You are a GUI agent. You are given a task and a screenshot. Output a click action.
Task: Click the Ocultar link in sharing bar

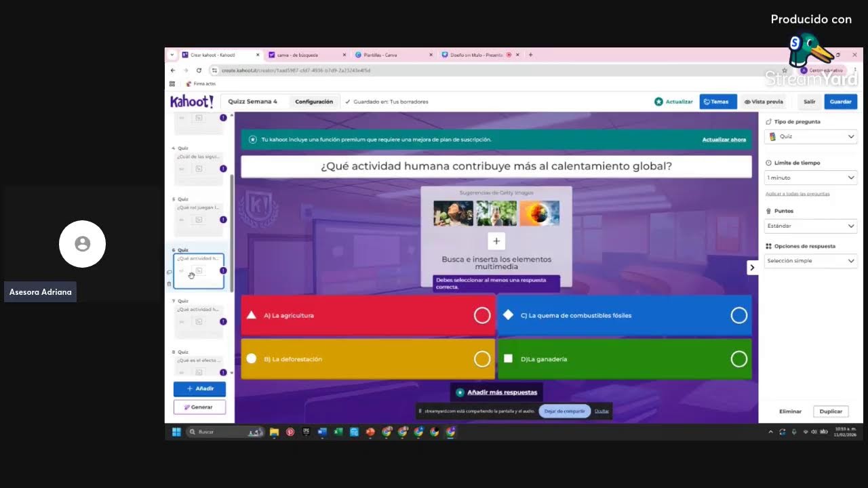pos(601,411)
